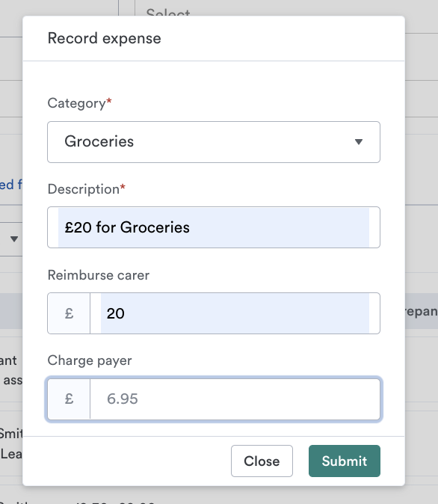Close the Record expense dialog
Viewport: 438px width, 504px height.
point(262,461)
